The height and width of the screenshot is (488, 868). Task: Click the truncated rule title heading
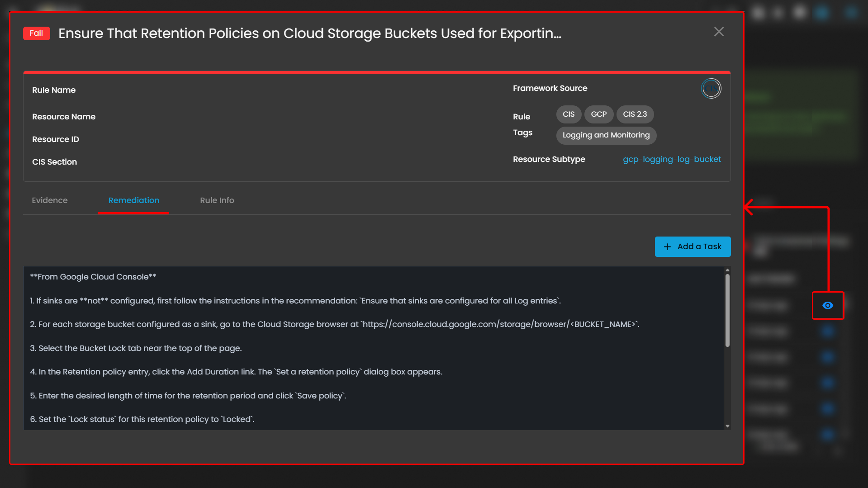(x=309, y=33)
